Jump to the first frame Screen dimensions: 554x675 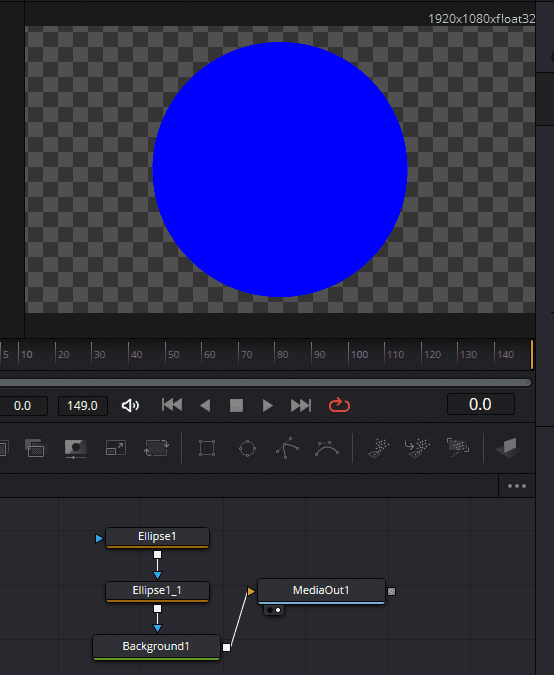[x=172, y=405]
